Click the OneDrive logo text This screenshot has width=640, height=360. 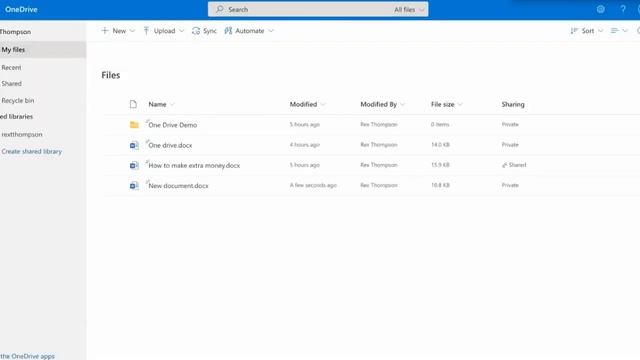21,9
